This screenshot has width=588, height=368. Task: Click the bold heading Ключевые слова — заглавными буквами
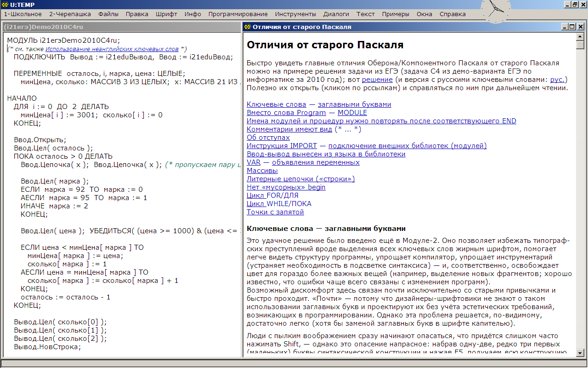click(x=326, y=229)
